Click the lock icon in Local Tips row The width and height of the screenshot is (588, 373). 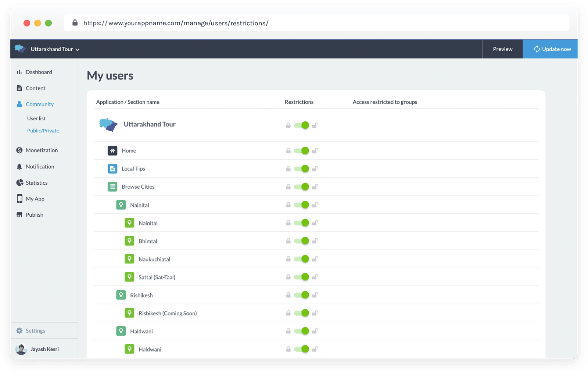click(x=288, y=169)
